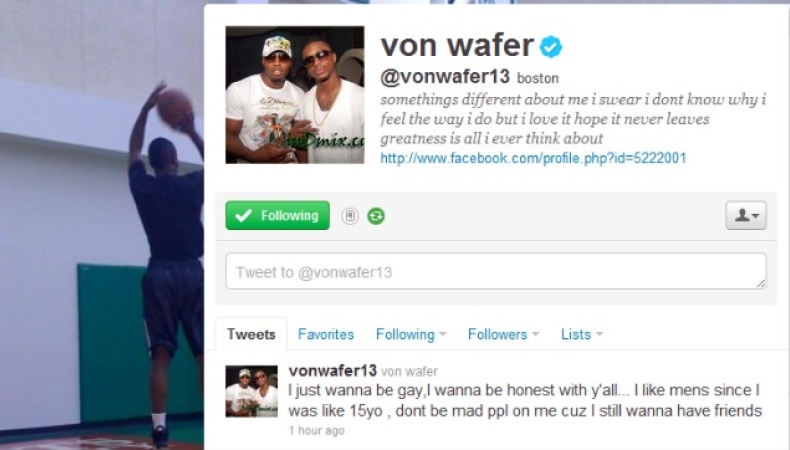Click the mobile notifications phone icon
Screen dimensions: 790x450
350,216
